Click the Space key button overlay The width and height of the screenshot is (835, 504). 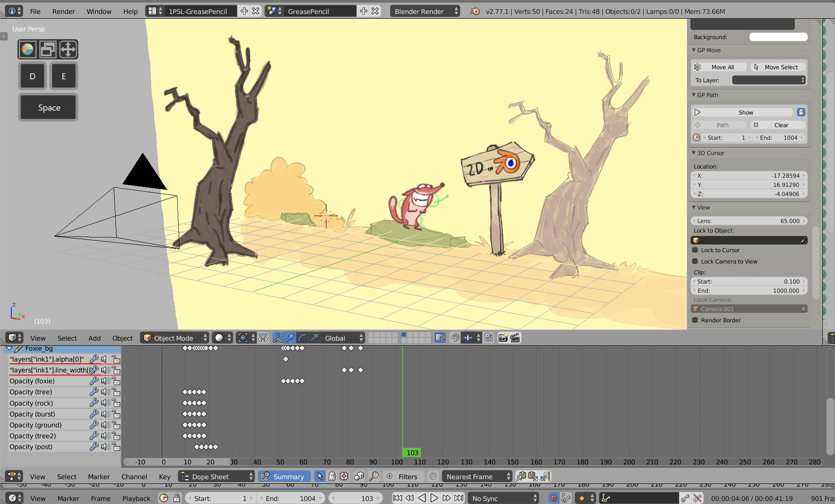(x=48, y=108)
